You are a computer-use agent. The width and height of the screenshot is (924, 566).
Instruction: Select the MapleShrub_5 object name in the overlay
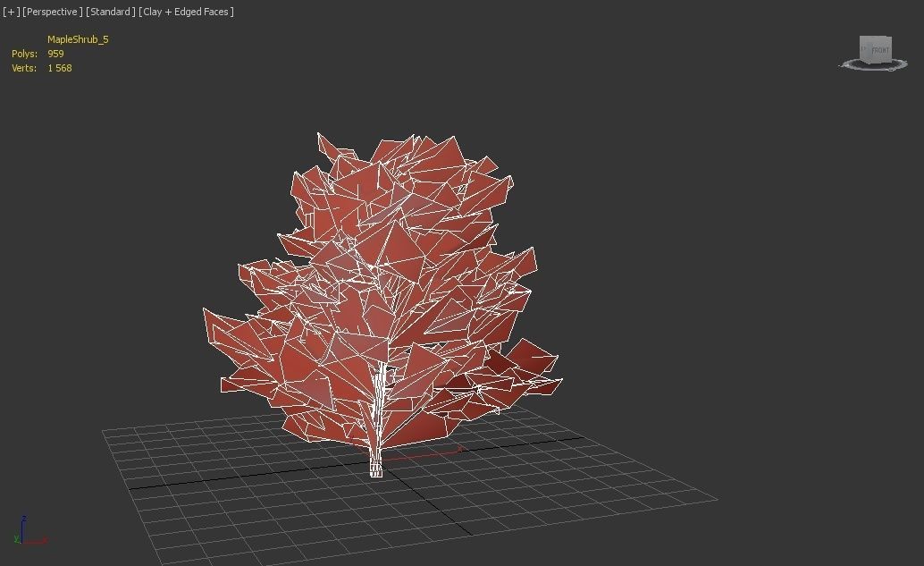(79, 39)
